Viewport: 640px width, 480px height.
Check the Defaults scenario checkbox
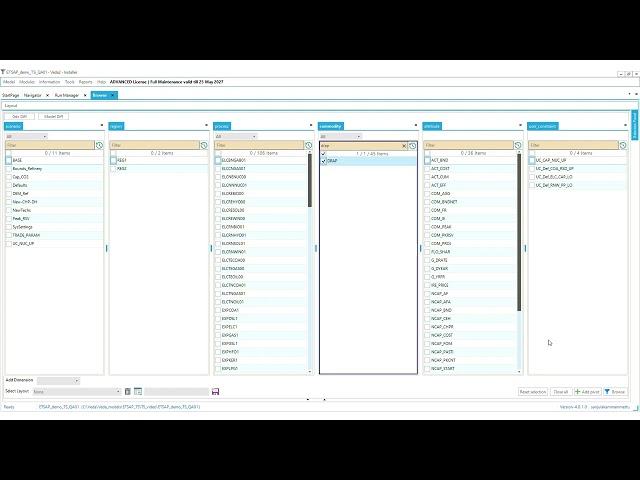click(9, 185)
